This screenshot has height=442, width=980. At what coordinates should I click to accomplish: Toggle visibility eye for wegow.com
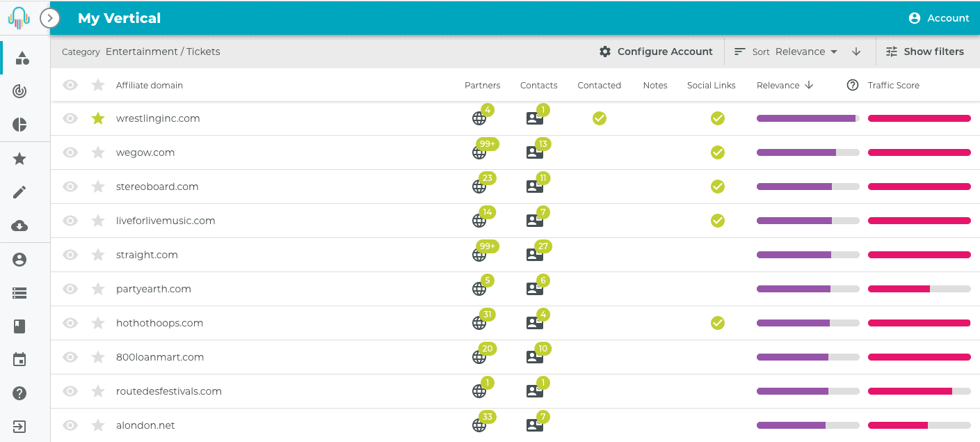tap(70, 152)
